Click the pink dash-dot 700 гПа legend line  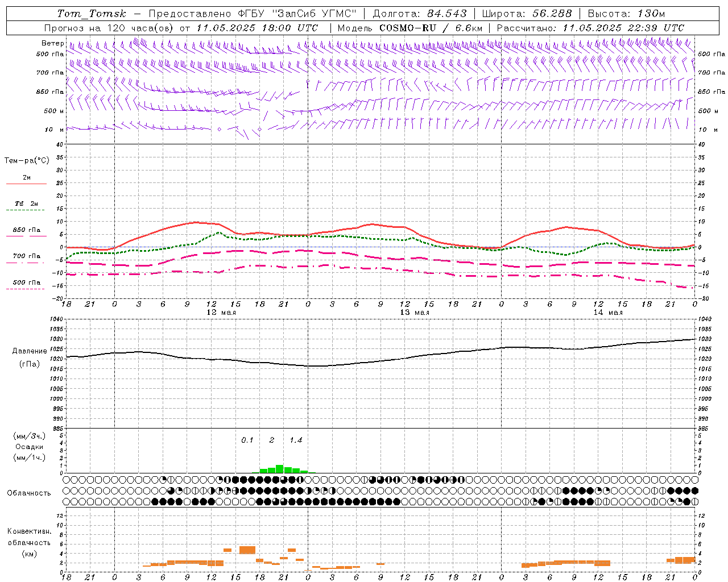[26, 263]
